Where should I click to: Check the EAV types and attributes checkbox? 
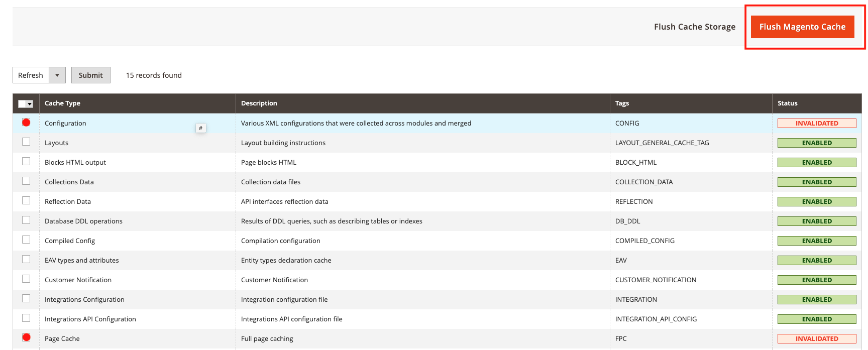(x=26, y=260)
